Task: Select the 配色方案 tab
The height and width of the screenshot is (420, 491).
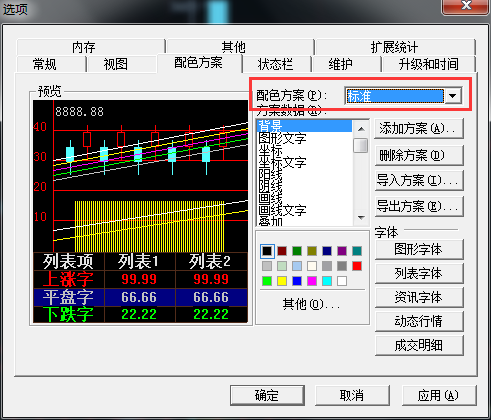Action: click(x=199, y=63)
